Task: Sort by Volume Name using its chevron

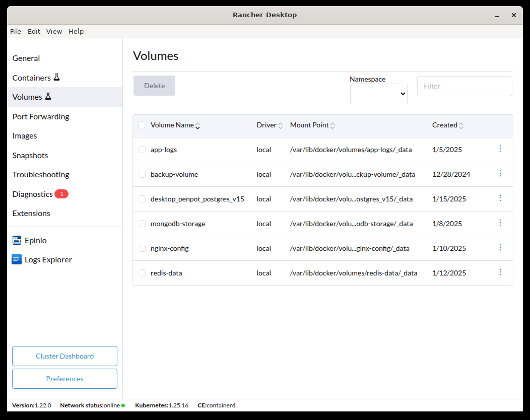Action: pos(197,126)
